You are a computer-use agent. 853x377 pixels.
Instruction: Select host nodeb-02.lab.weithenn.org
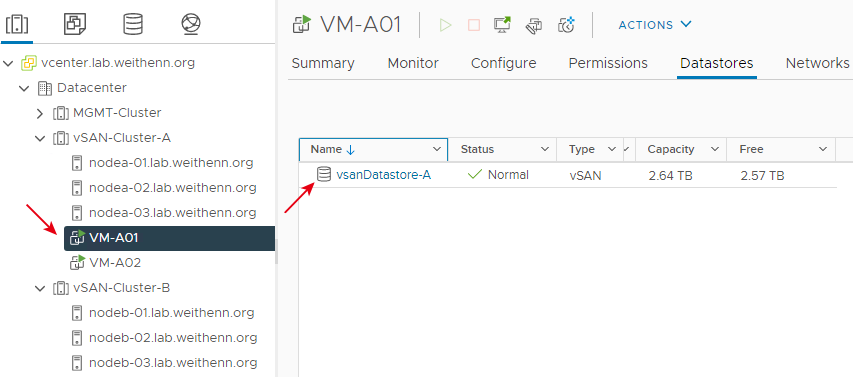pos(172,338)
